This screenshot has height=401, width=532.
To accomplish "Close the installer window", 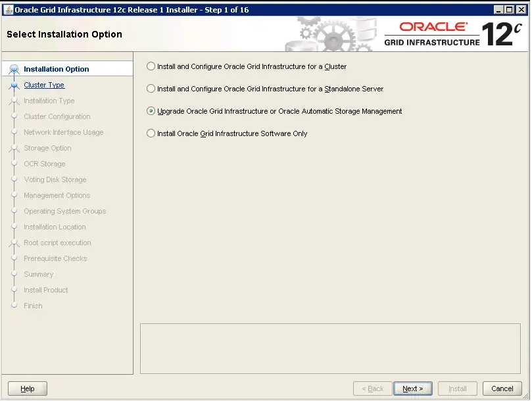I will (521, 9).
